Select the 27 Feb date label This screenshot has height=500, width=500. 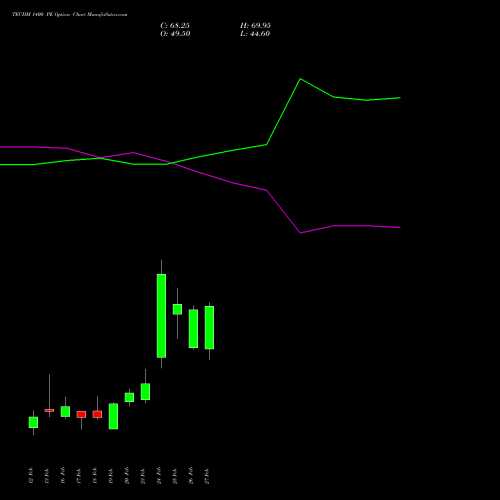pyautogui.click(x=207, y=476)
